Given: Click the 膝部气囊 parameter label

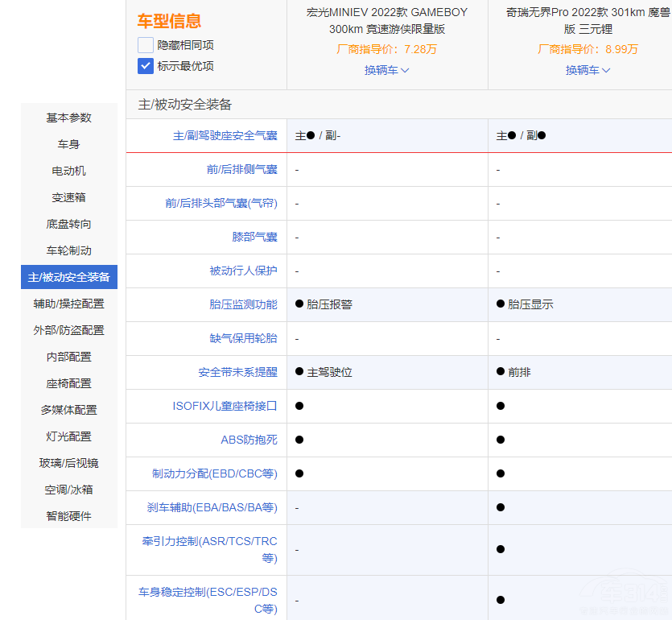Looking at the screenshot, I should click(254, 237).
